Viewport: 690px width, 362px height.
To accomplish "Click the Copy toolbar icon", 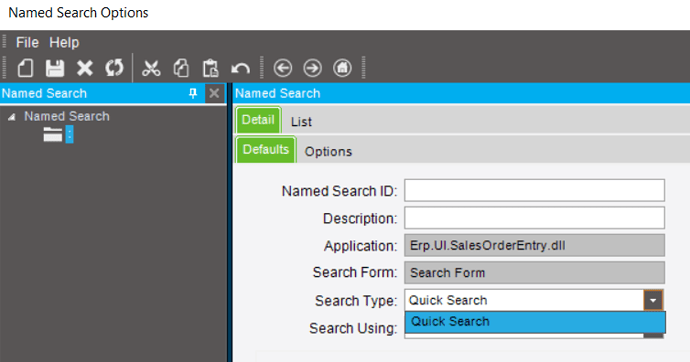I will pos(181,68).
